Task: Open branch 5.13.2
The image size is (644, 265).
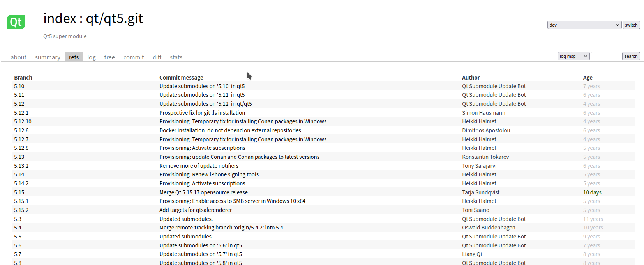Action: point(21,166)
